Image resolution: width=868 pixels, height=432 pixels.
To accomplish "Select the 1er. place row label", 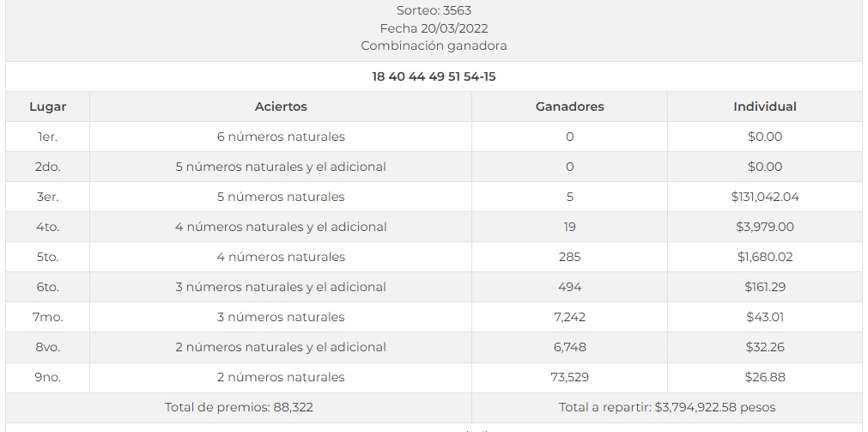I will tap(47, 137).
